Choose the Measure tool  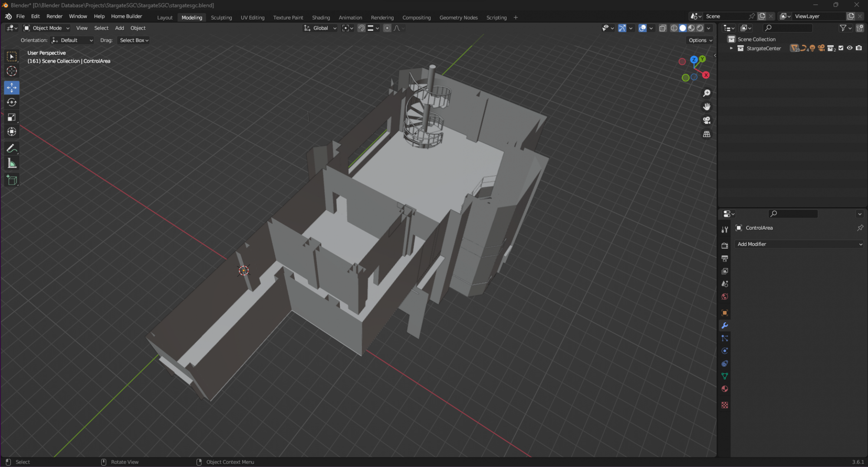coord(12,164)
